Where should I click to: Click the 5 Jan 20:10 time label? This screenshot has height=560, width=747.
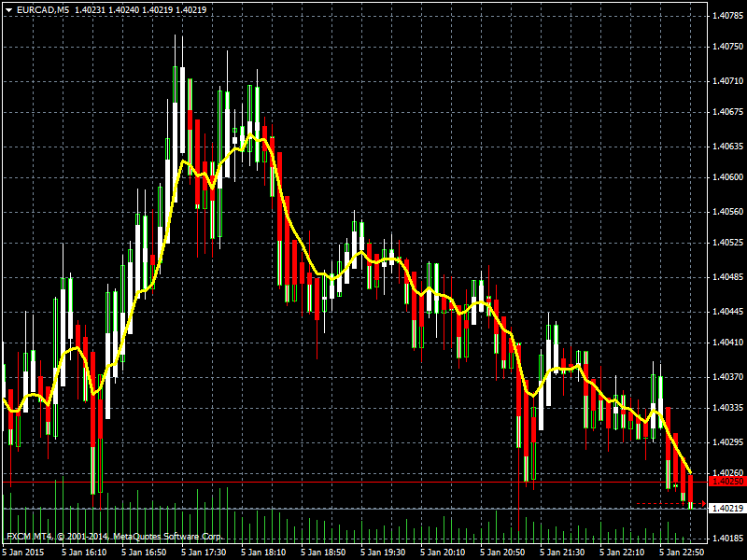(x=443, y=552)
